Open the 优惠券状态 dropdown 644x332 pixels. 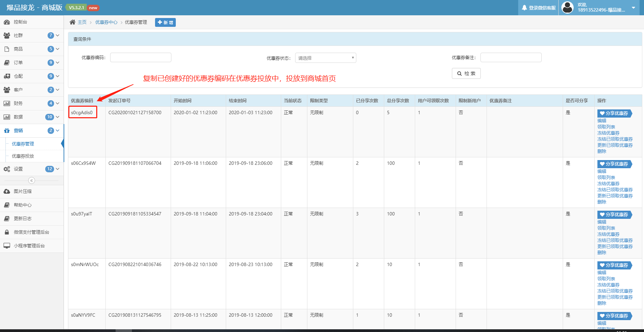click(x=325, y=58)
